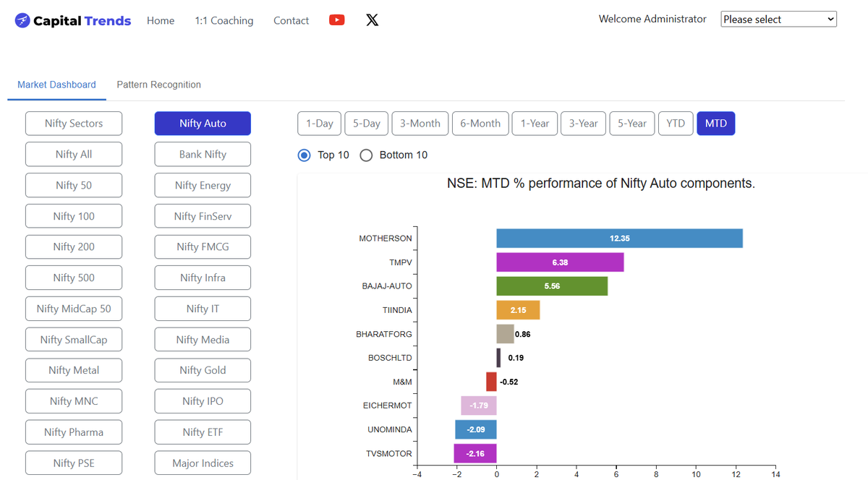Choose the YTD timeframe

[x=676, y=124]
